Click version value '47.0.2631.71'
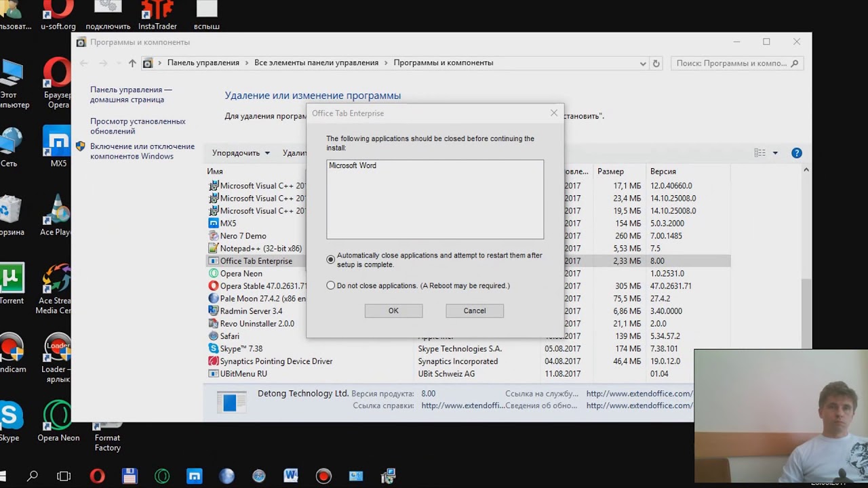Image resolution: width=868 pixels, height=488 pixels. point(671,286)
